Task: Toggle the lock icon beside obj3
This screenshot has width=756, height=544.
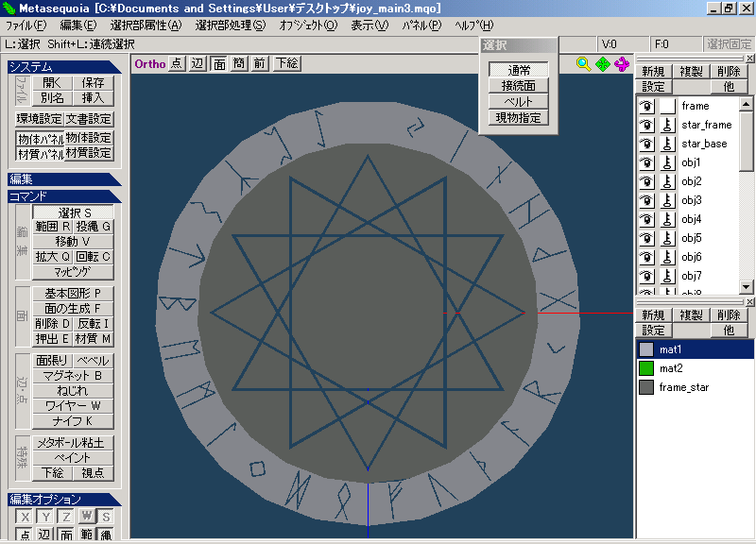Action: click(668, 200)
